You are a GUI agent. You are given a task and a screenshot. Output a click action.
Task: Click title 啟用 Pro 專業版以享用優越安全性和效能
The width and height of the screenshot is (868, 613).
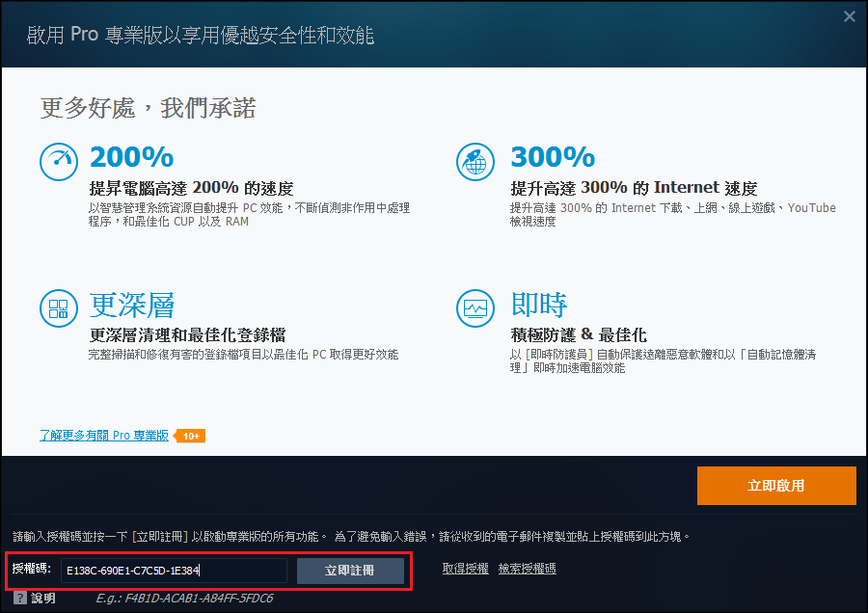(201, 36)
